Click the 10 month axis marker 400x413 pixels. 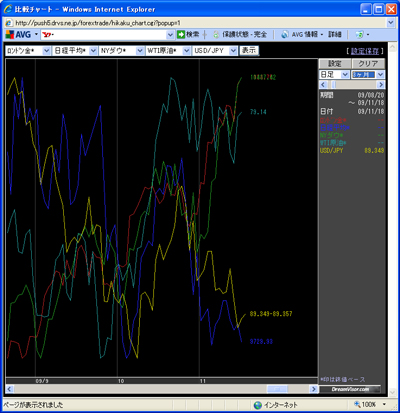[121, 381]
